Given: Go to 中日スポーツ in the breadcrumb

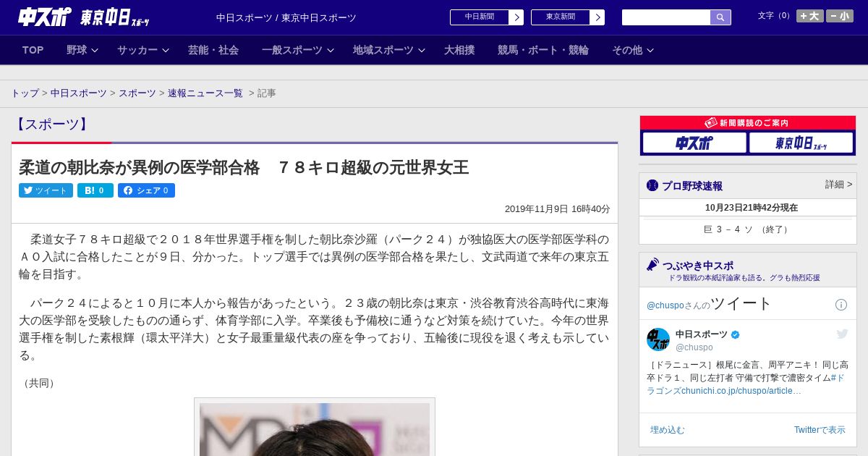Looking at the screenshot, I should [79, 93].
